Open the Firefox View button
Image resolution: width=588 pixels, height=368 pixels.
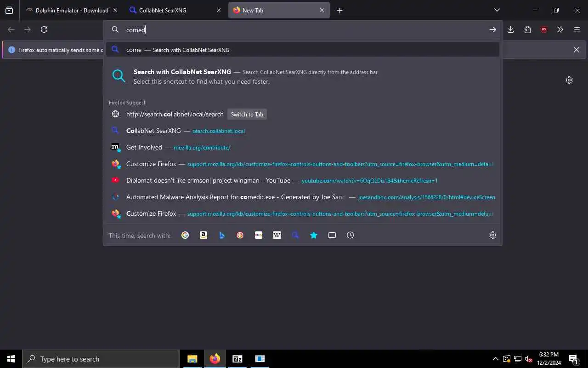[x=9, y=10]
